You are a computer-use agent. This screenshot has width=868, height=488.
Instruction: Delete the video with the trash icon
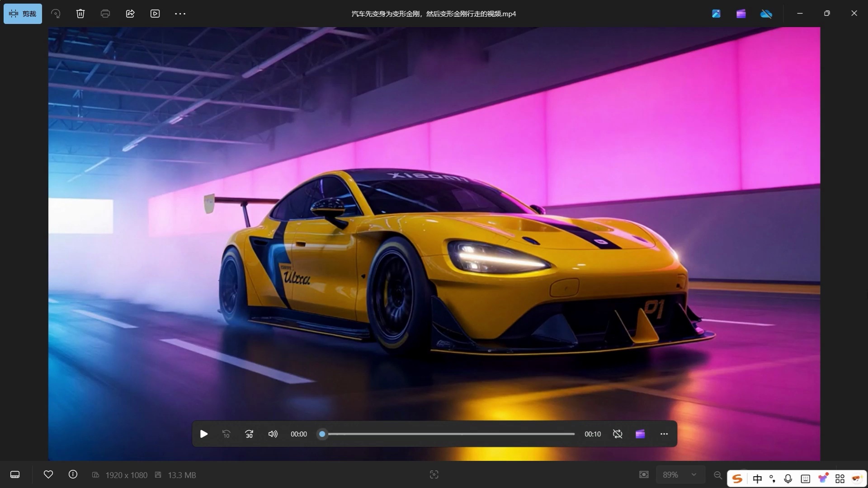tap(80, 14)
